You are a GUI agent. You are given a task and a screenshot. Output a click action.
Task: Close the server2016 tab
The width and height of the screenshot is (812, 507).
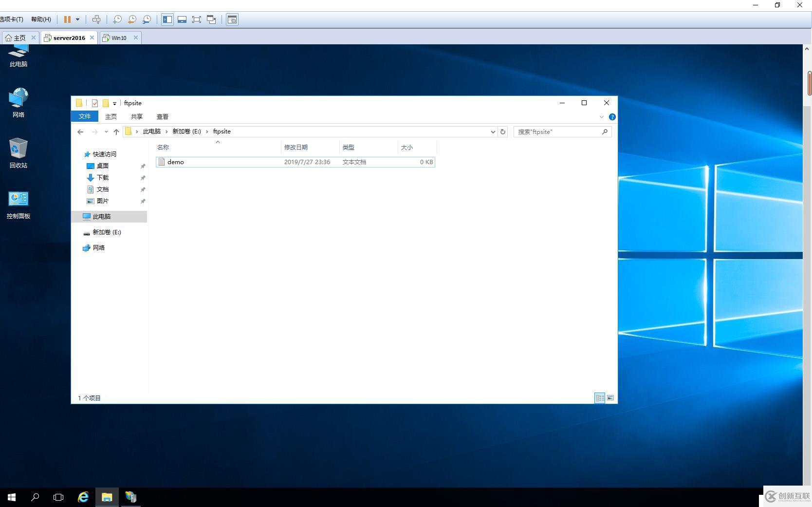point(92,38)
